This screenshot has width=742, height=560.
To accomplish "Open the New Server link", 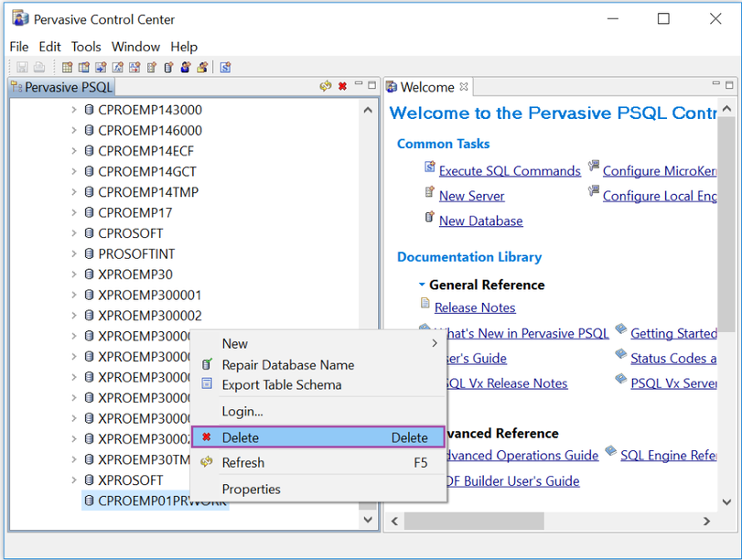I will click(472, 196).
